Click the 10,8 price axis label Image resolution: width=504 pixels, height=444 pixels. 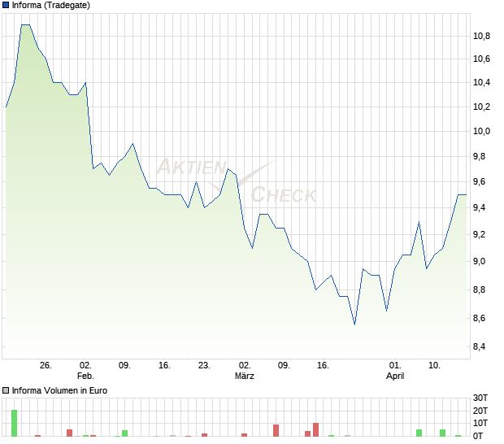click(x=481, y=36)
